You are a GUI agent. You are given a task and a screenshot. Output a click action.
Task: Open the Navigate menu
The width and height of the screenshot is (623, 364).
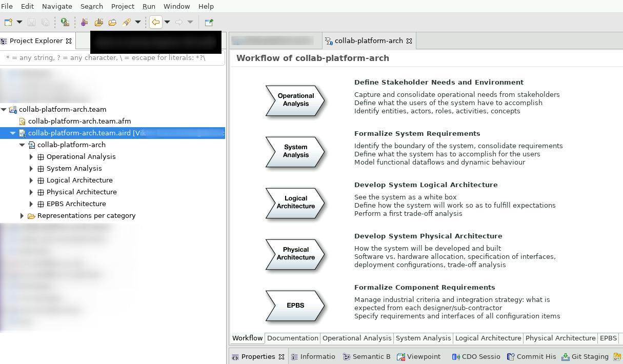(x=56, y=6)
